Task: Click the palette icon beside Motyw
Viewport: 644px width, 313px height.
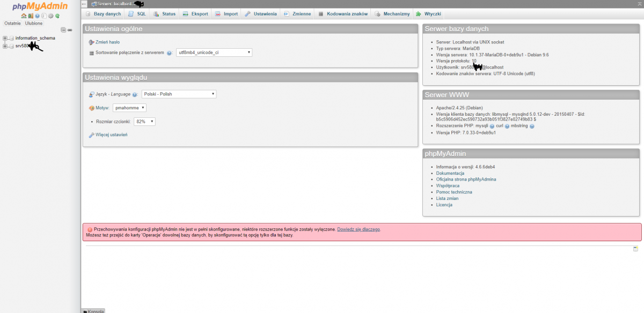Action: pos(91,108)
